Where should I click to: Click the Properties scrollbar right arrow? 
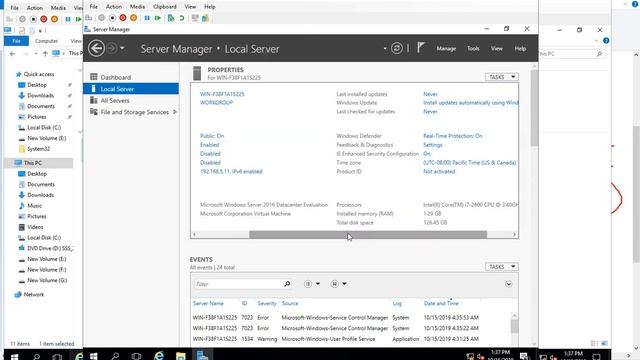pyautogui.click(x=514, y=234)
